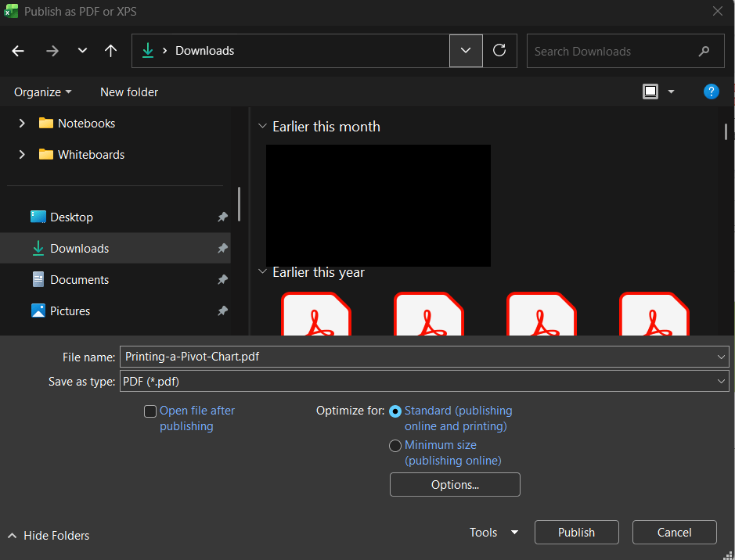Click the pin icon next to Desktop
Viewport: 735px width, 560px height.
coord(222,217)
